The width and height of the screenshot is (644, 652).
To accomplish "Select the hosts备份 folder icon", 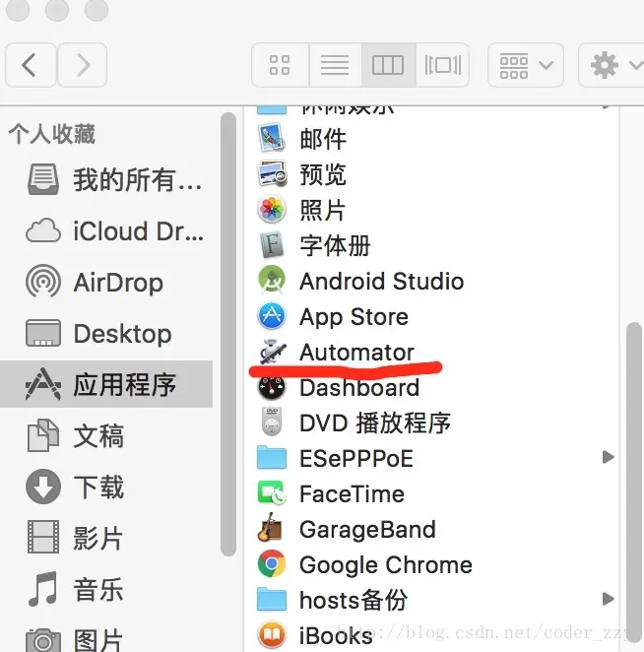I will tap(272, 599).
